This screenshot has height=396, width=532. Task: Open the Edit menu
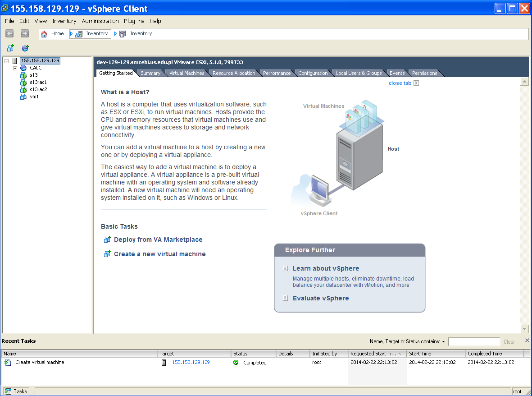pos(24,21)
